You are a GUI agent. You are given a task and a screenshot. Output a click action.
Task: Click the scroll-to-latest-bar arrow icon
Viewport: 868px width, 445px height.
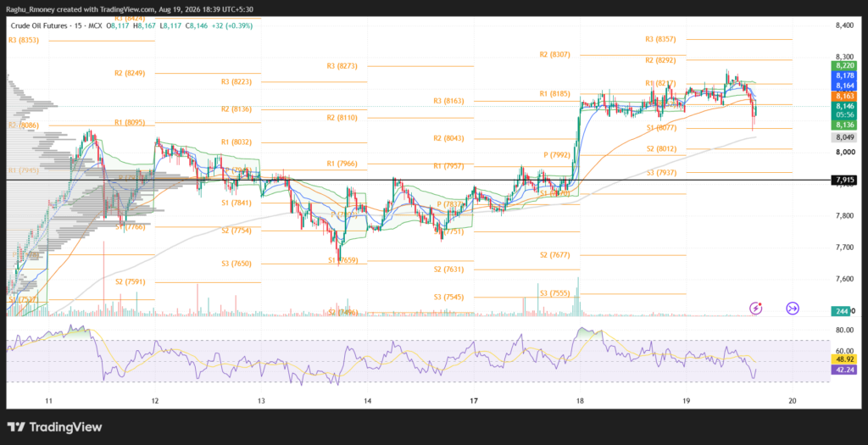[793, 309]
